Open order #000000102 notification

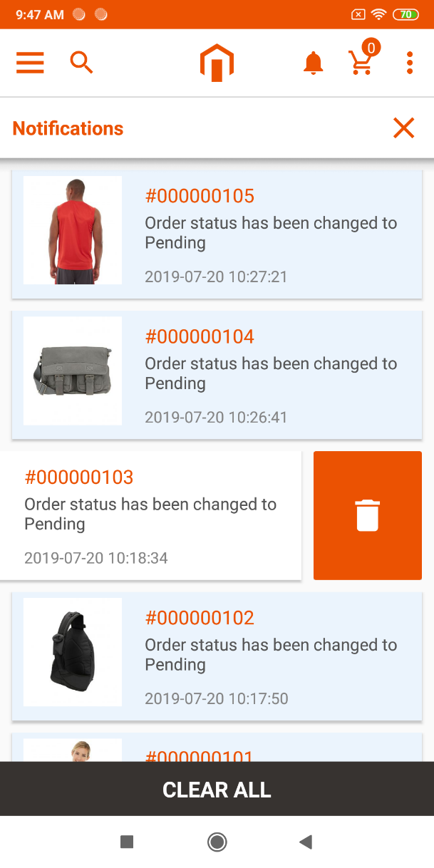pos(271,655)
